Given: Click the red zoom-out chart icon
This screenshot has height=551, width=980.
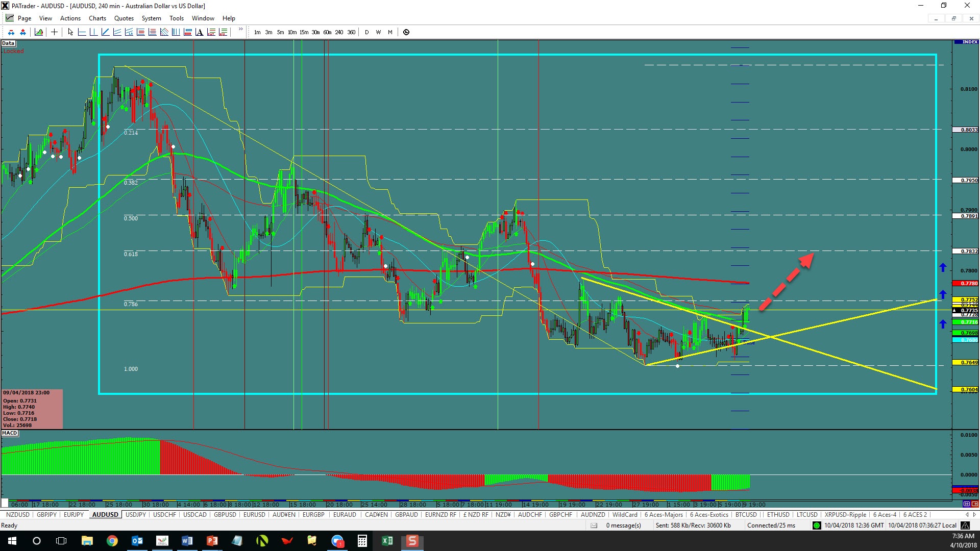Looking at the screenshot, I should (11, 32).
